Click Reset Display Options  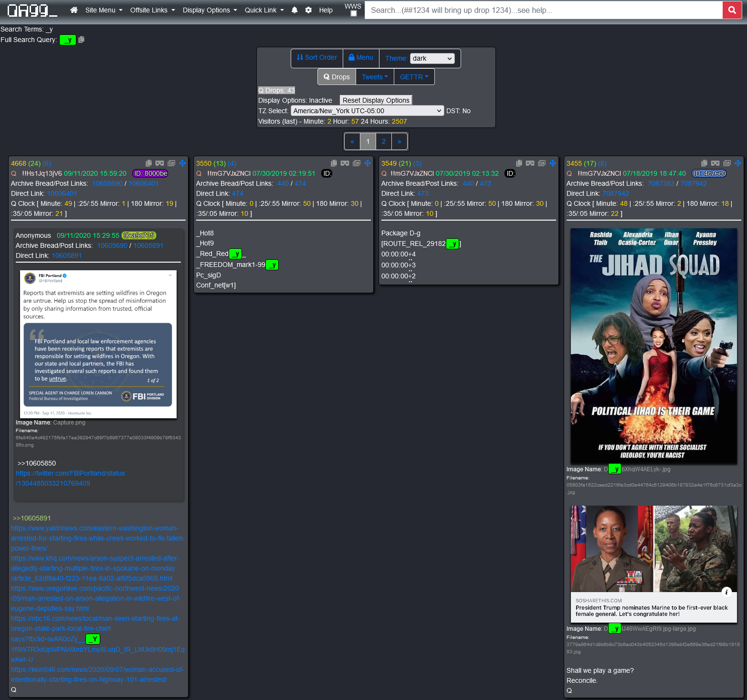click(376, 100)
